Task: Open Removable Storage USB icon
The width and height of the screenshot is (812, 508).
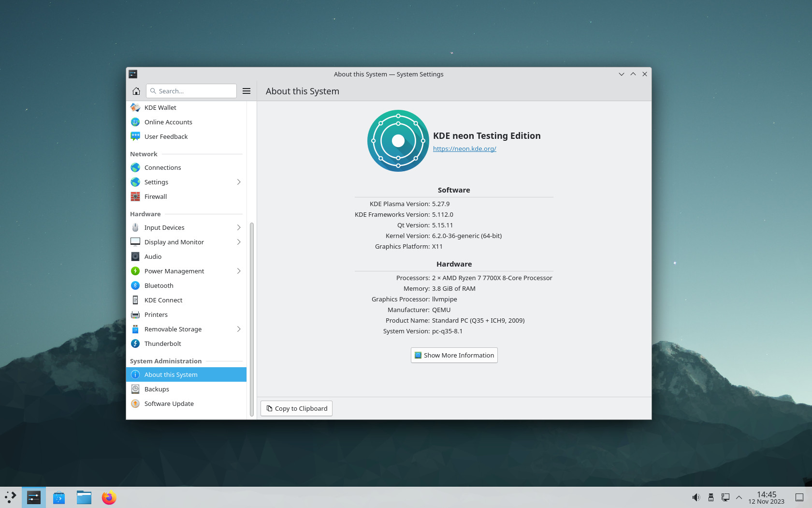Action: (135, 329)
